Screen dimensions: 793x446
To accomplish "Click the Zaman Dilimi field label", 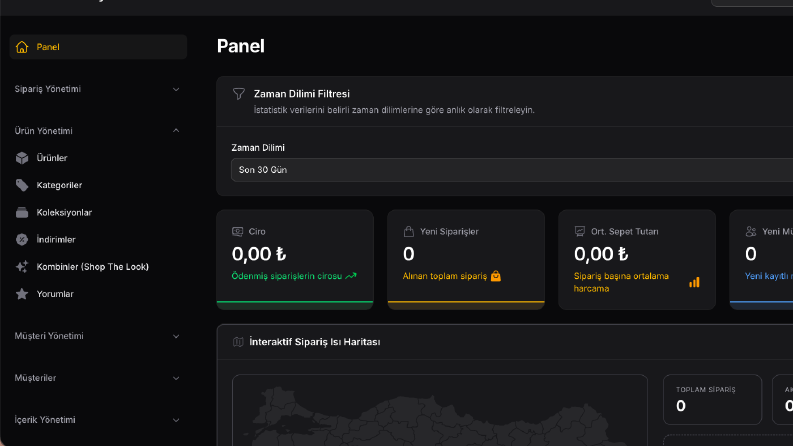I will 258,148.
